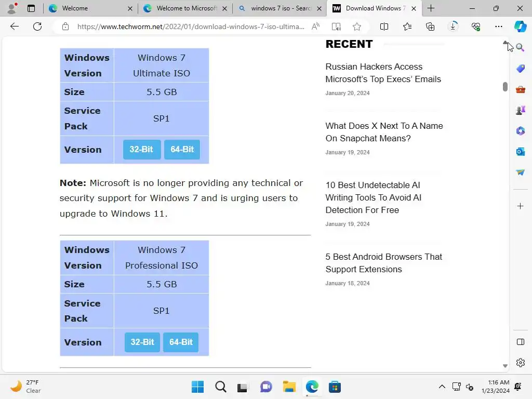532x399 pixels.
Task: Open Outlook icon in sidebar
Action: [x=520, y=152]
